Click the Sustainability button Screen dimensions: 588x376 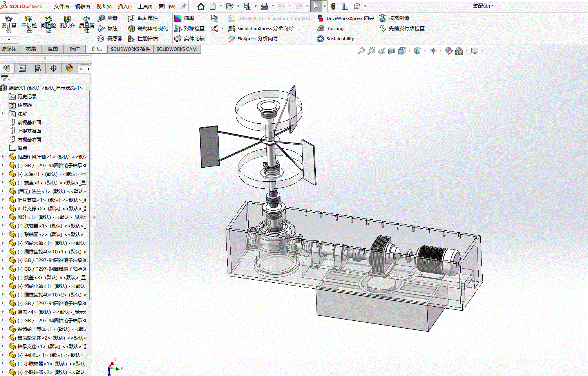pos(335,38)
